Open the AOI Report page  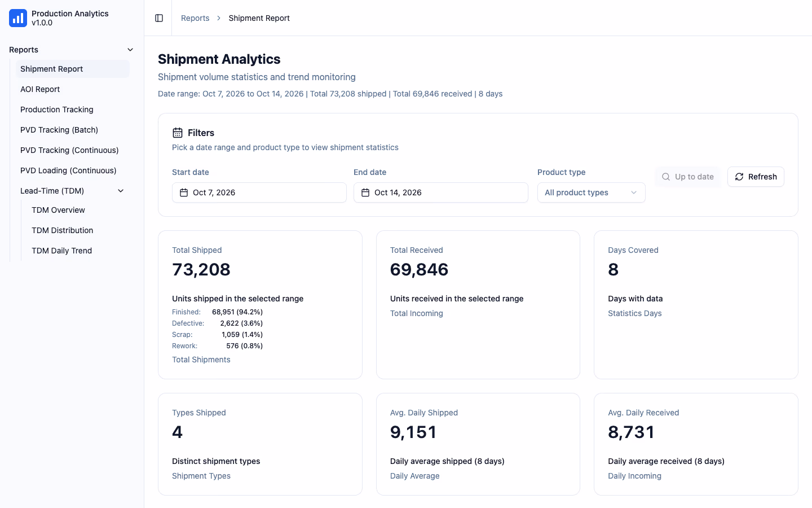73,89
